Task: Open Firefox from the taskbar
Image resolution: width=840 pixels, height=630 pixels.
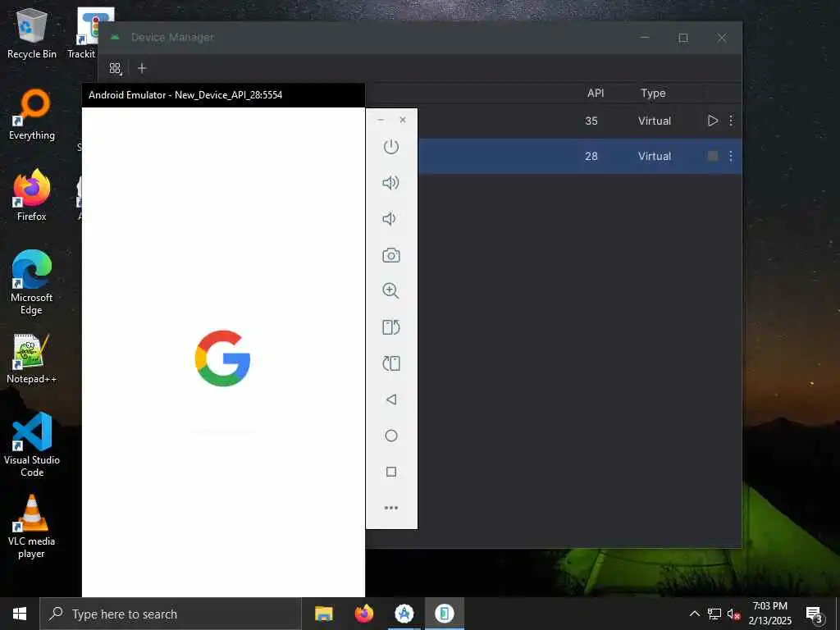Action: 364,614
